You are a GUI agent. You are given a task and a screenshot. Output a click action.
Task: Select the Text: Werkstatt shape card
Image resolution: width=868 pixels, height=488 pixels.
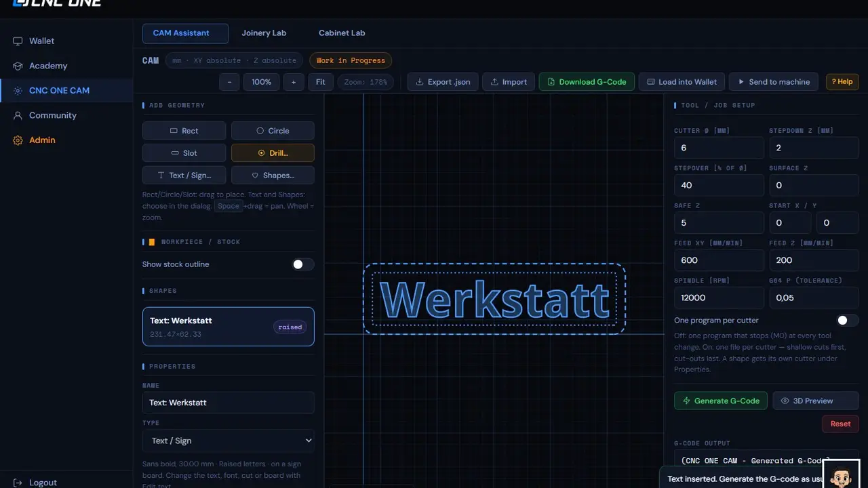click(x=229, y=327)
